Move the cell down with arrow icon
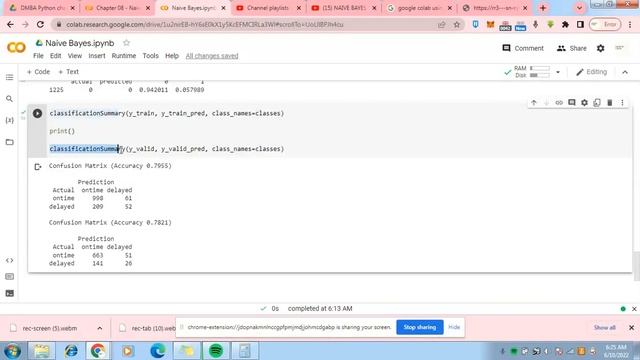640x360 pixels. click(x=546, y=103)
